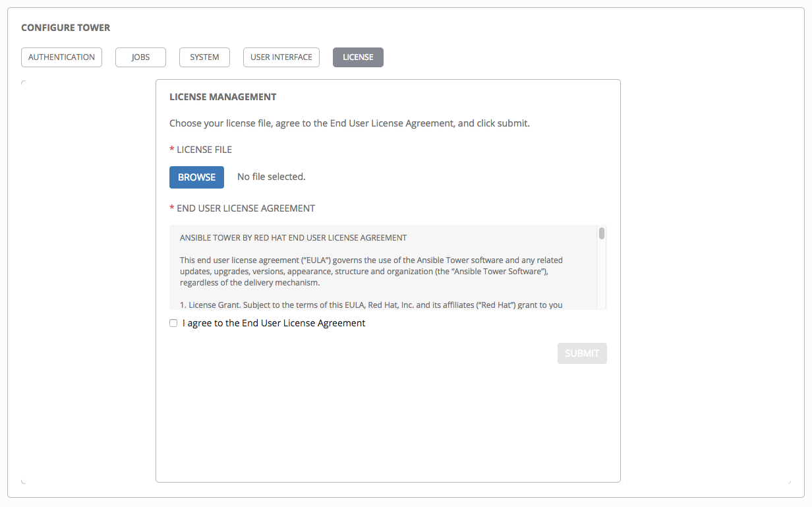Click the Submit button

582,353
